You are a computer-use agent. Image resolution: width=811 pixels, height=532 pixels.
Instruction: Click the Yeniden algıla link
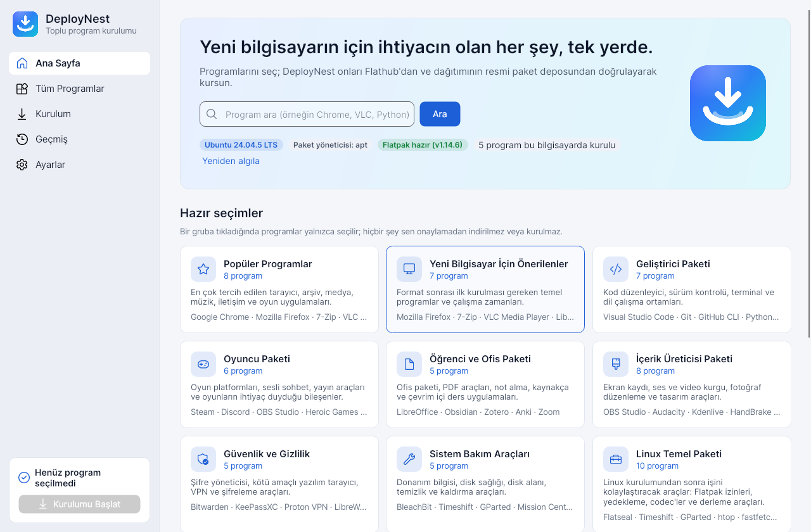pyautogui.click(x=231, y=161)
